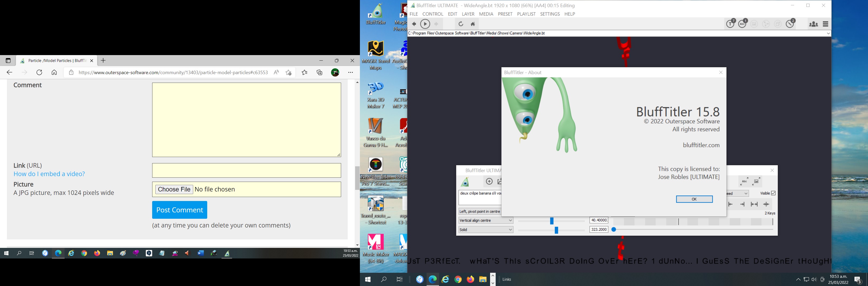Viewport: 868px width, 286px height.
Task: Click the Play button in BluffTitler toolbar
Action: tap(425, 24)
